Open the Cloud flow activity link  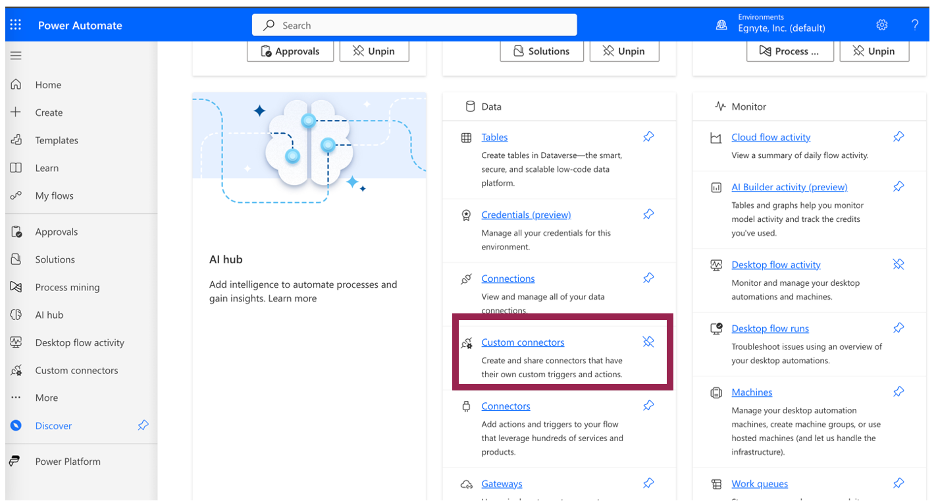click(x=771, y=137)
